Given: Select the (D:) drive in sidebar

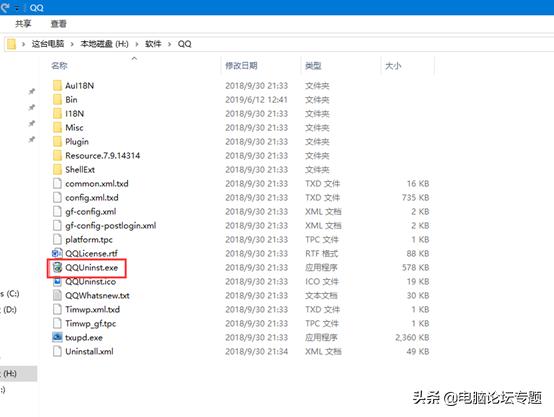Looking at the screenshot, I should (9, 310).
